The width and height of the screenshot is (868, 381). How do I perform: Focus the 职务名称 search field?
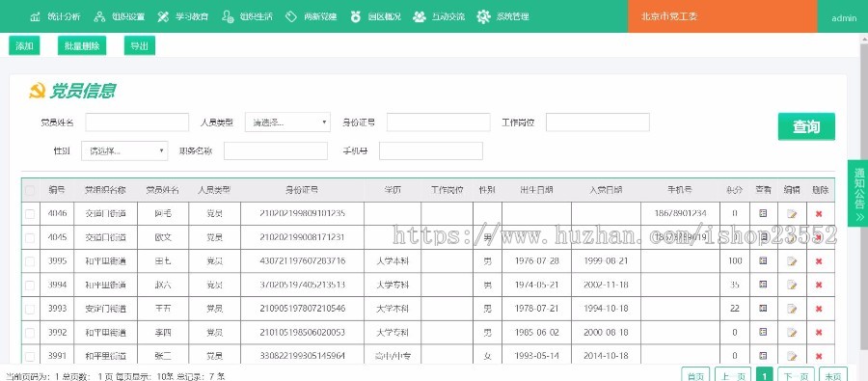(276, 150)
